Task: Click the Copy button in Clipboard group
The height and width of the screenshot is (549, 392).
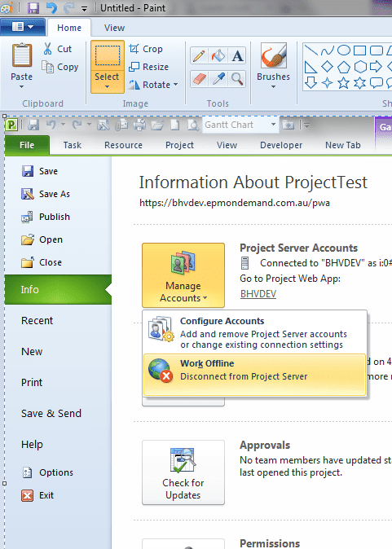Action: point(60,67)
